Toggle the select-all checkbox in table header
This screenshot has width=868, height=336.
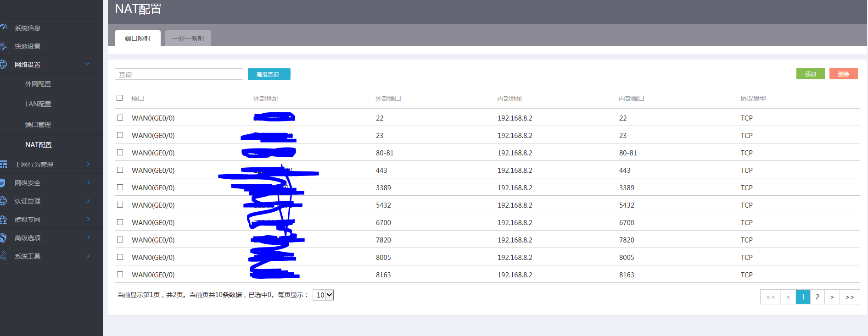(120, 98)
